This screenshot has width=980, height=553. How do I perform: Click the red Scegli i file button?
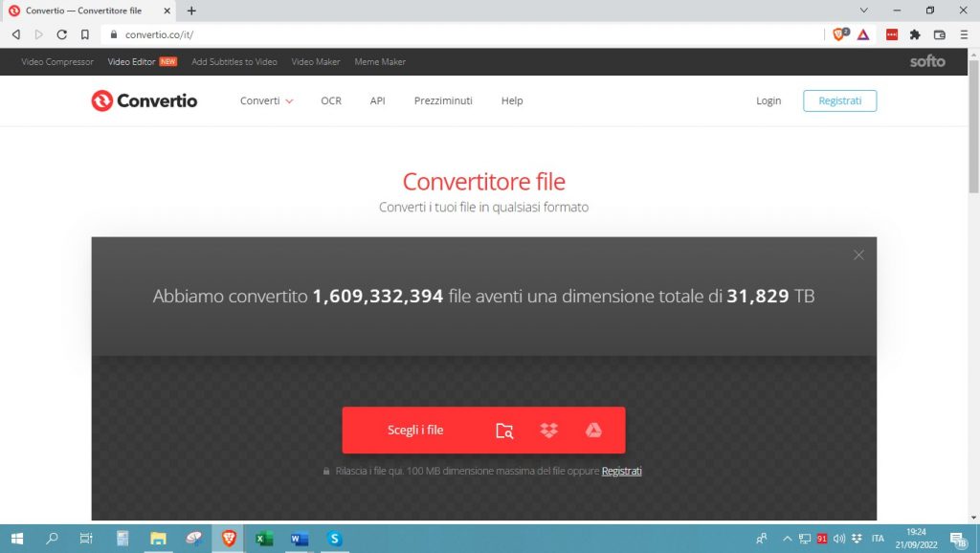click(x=415, y=431)
